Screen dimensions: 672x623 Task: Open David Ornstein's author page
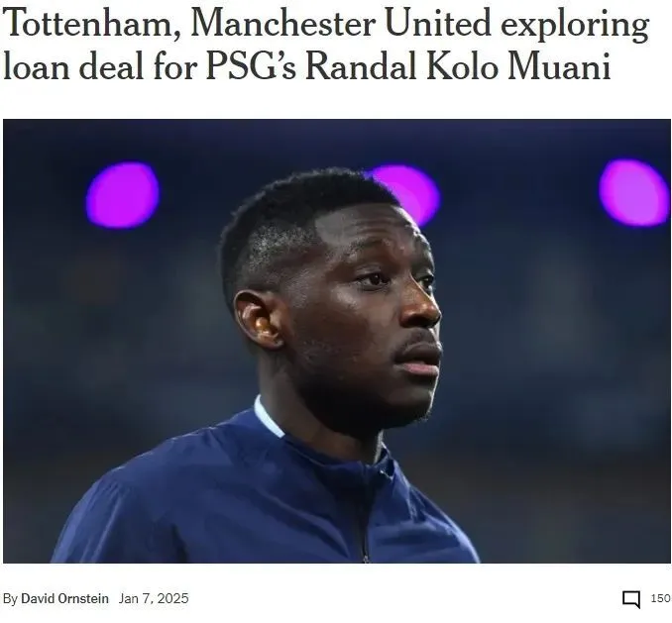(64, 598)
